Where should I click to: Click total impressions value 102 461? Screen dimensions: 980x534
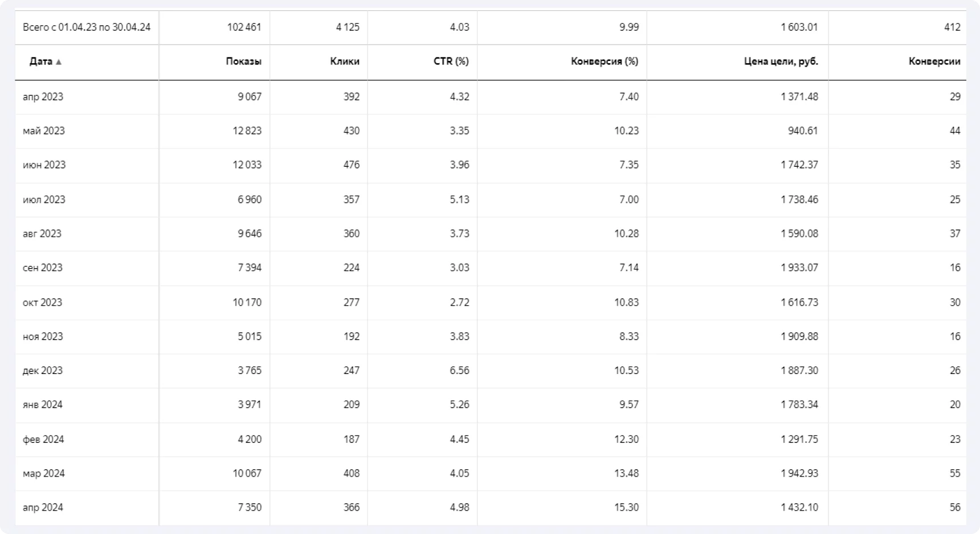244,27
